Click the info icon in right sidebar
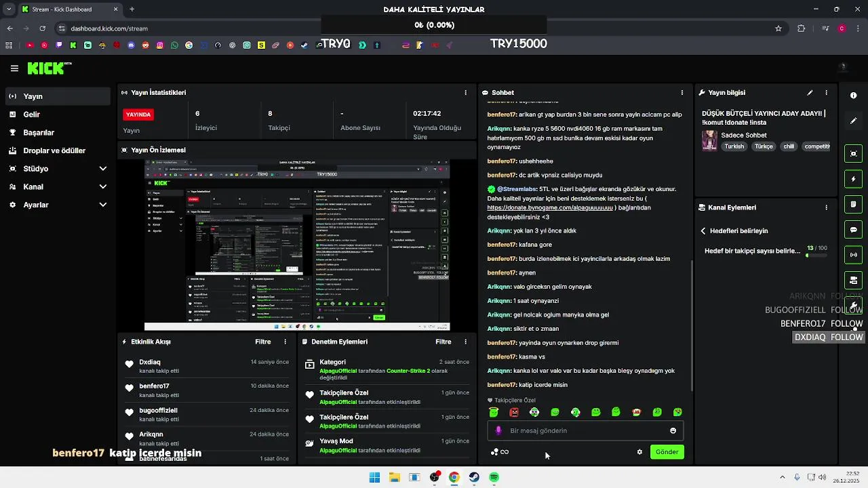 853,96
